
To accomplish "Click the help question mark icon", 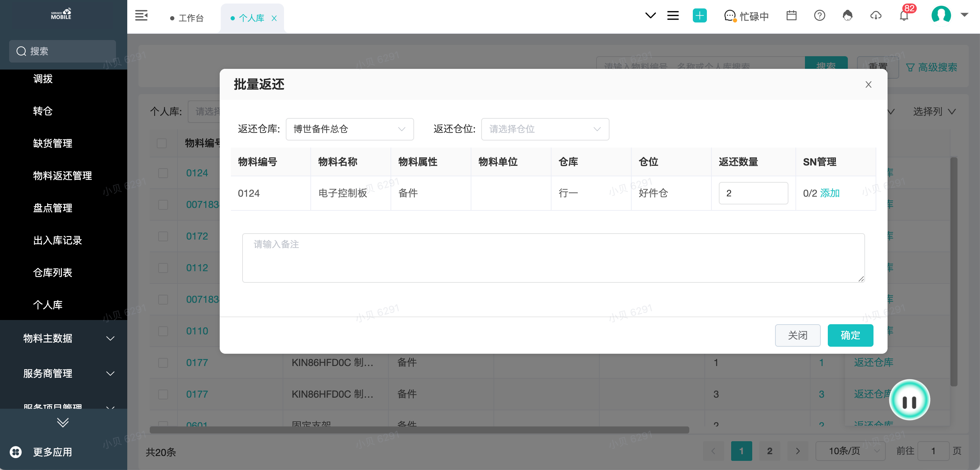I will pos(819,16).
